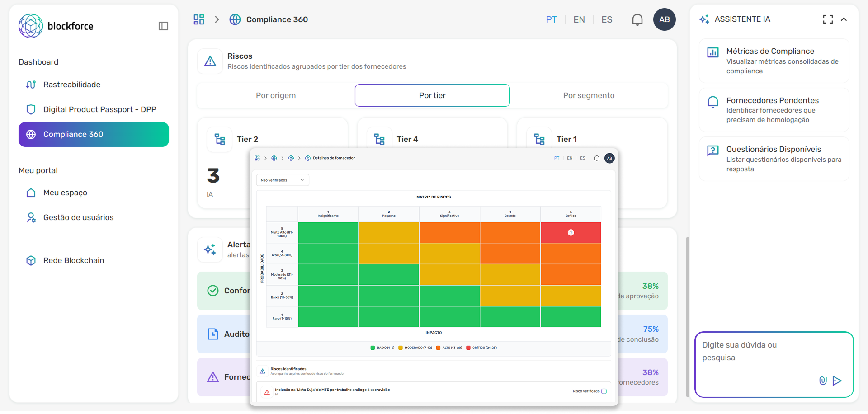Click the yellow MODERADO (7-12) legend swatch
This screenshot has width=868, height=414.
coord(401,348)
